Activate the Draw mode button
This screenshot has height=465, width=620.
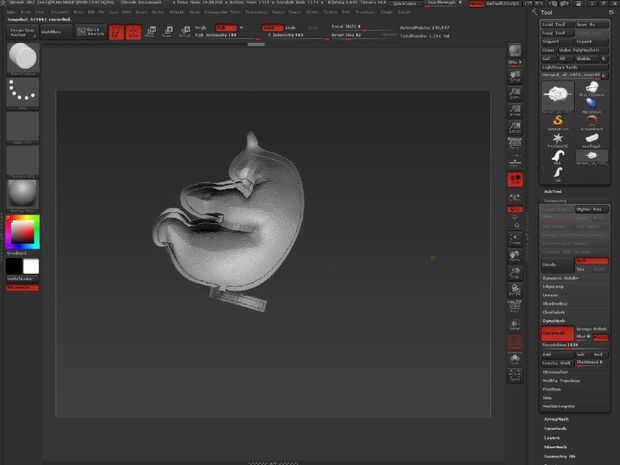click(x=132, y=32)
